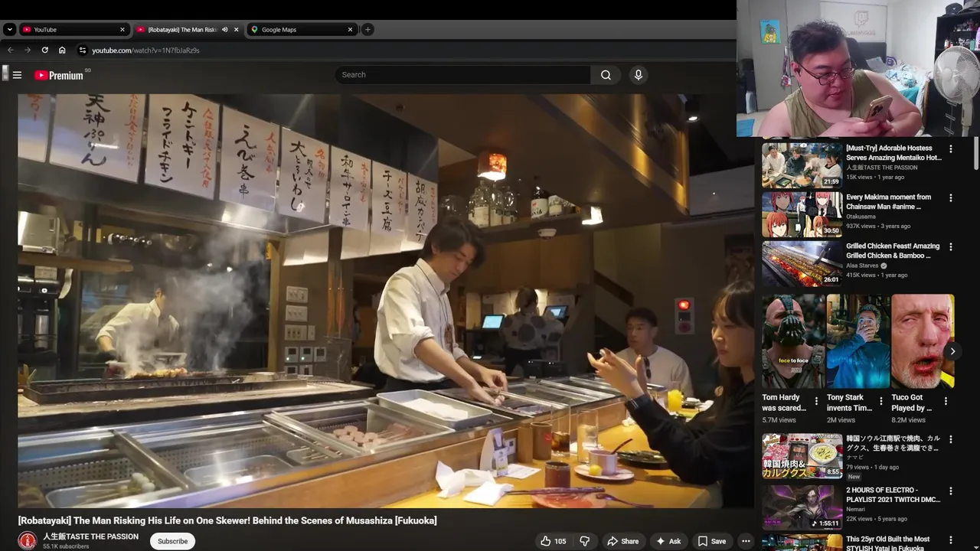The image size is (980, 551).
Task: Open Tony Stark invents Short
Action: pyautogui.click(x=858, y=341)
